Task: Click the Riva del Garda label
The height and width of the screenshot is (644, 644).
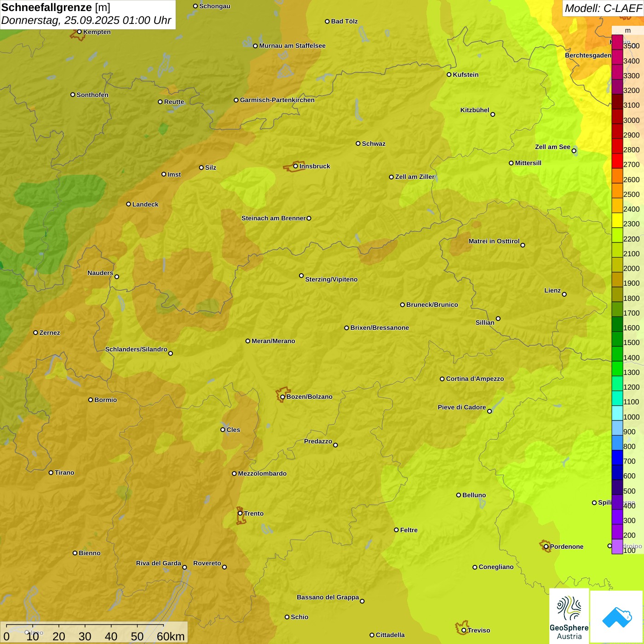Action: coord(159,563)
